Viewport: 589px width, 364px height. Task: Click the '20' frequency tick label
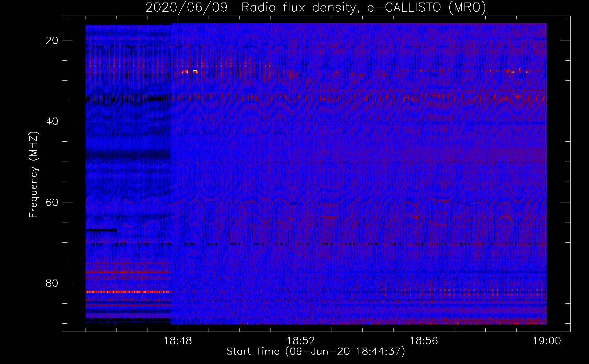click(52, 40)
